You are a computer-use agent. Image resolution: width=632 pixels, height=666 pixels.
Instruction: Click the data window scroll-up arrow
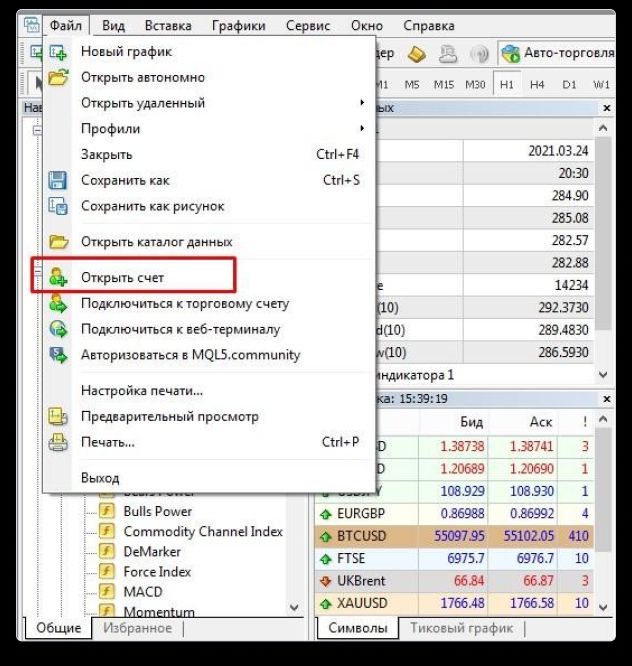tap(603, 128)
